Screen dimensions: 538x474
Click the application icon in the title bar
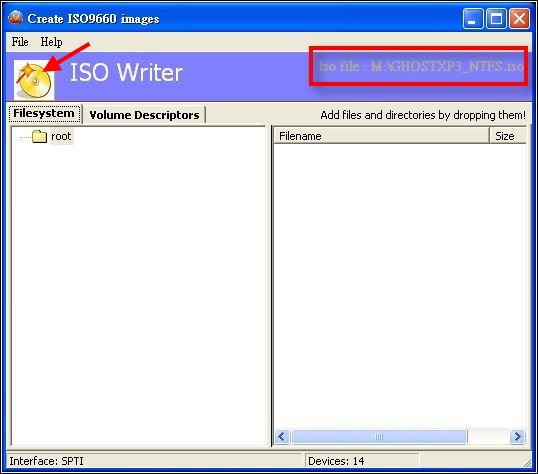[16, 18]
